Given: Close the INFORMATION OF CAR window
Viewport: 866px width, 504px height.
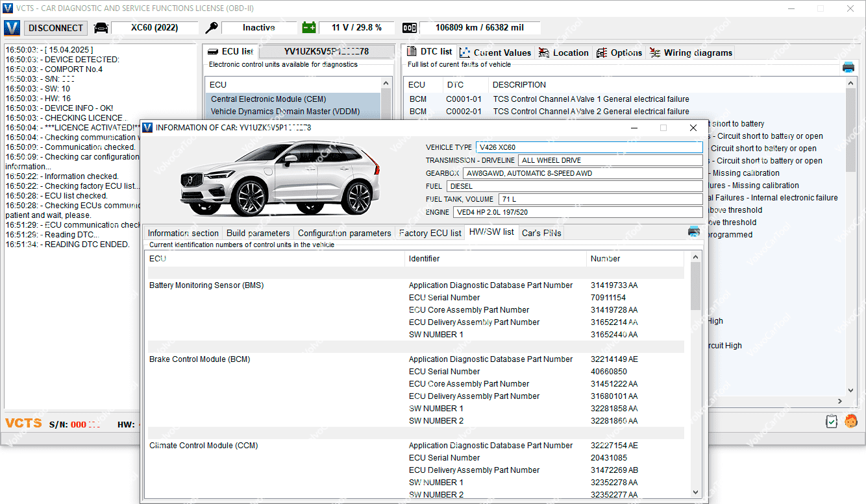Looking at the screenshot, I should pos(693,128).
